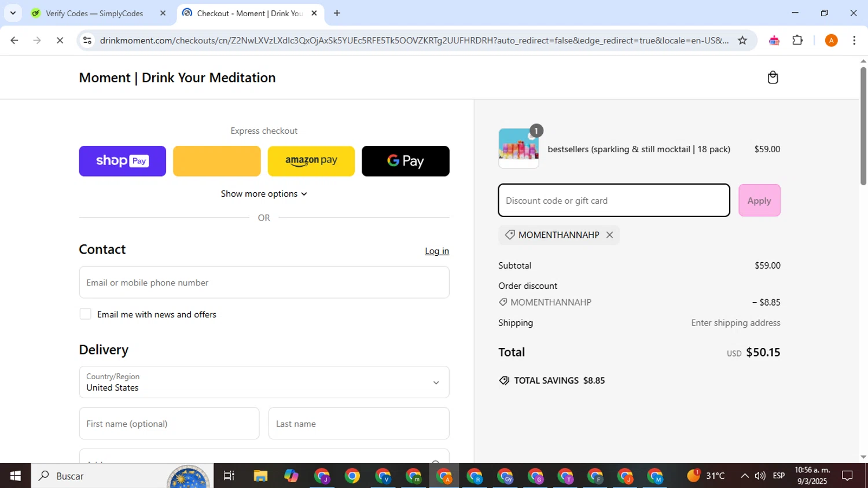Viewport: 868px width, 488px height.
Task: Focus the Email or mobile phone number field
Action: coord(264,282)
